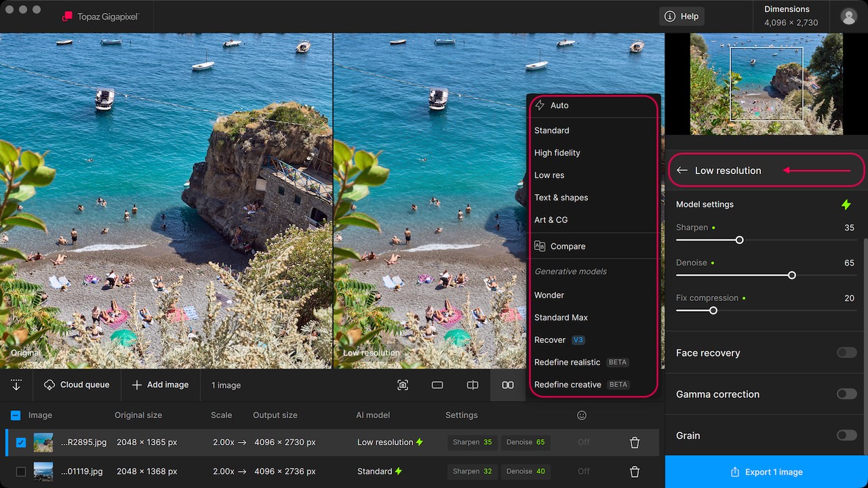Click the Fix compression value 20
This screenshot has width=868, height=488.
849,298
